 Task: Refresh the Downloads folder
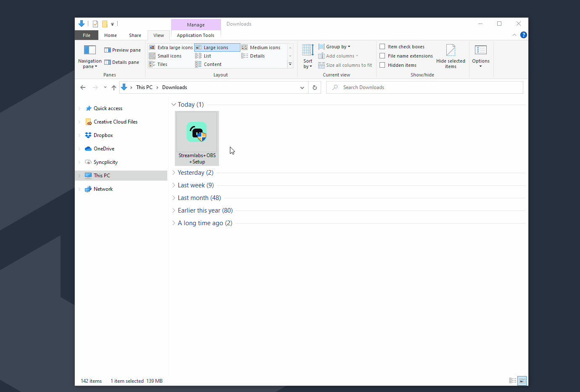tap(314, 87)
